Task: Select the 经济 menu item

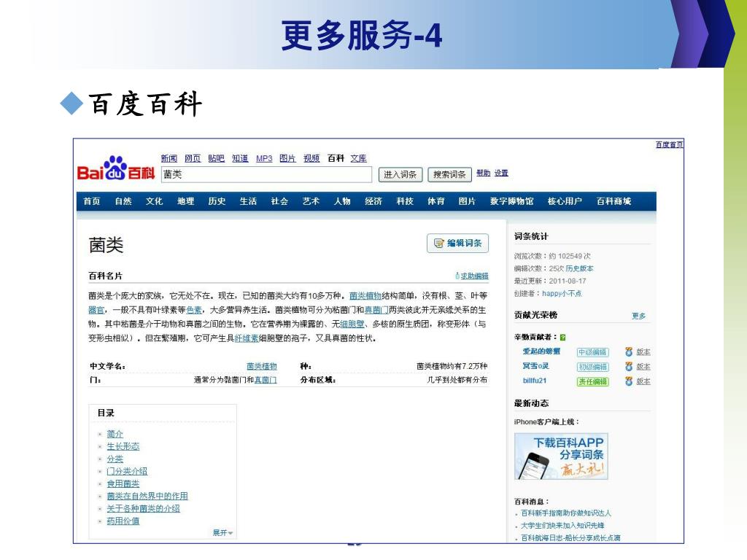Action: click(373, 201)
